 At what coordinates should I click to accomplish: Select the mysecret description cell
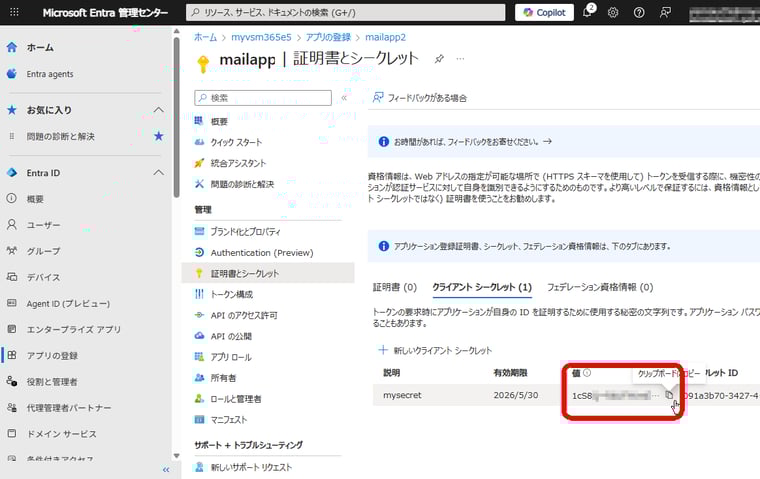coord(402,395)
